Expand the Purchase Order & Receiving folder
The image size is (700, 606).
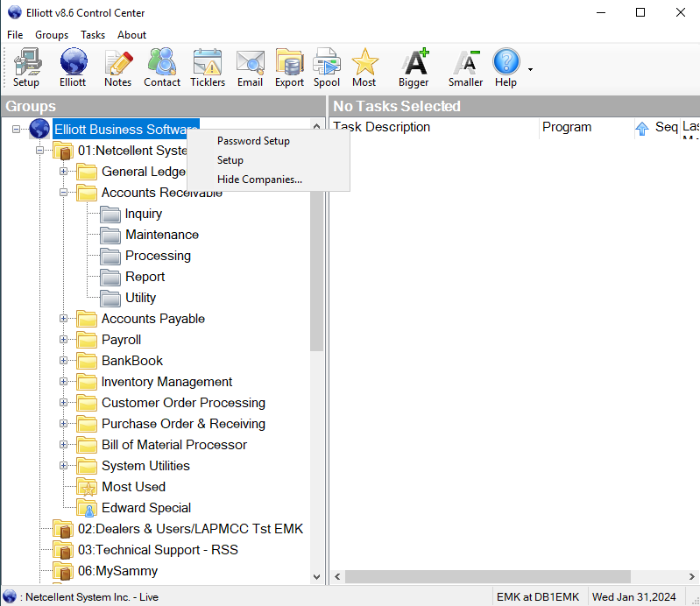pos(63,424)
